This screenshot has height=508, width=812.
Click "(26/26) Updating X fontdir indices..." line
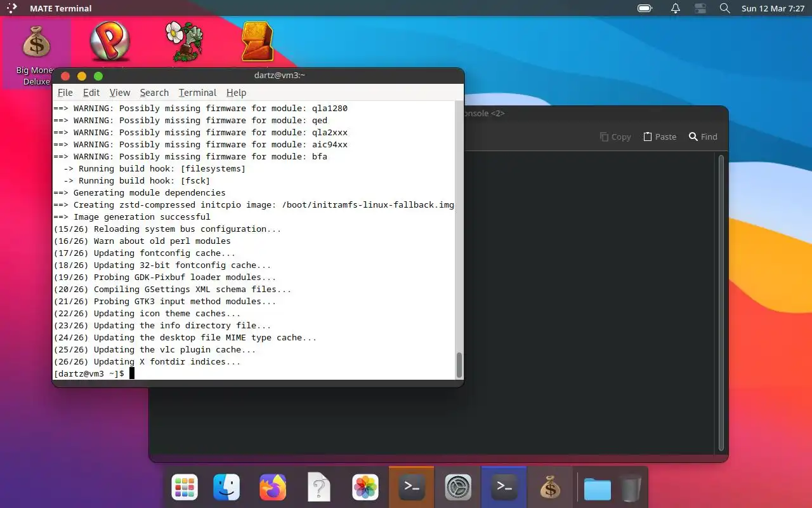pyautogui.click(x=147, y=362)
